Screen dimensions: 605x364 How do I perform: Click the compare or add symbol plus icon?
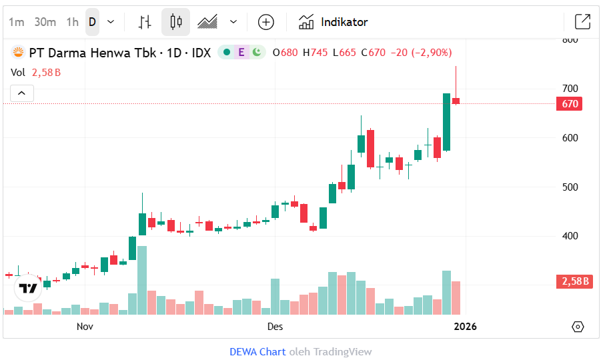pyautogui.click(x=266, y=22)
